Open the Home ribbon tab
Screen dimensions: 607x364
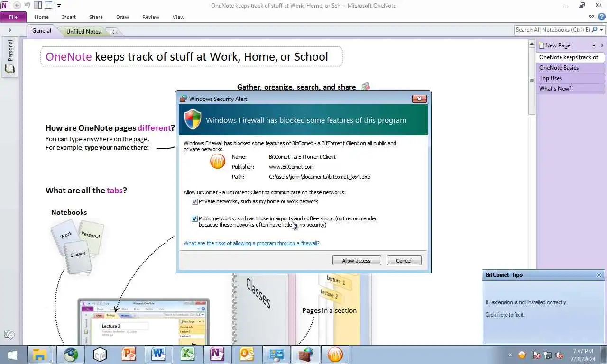click(42, 17)
